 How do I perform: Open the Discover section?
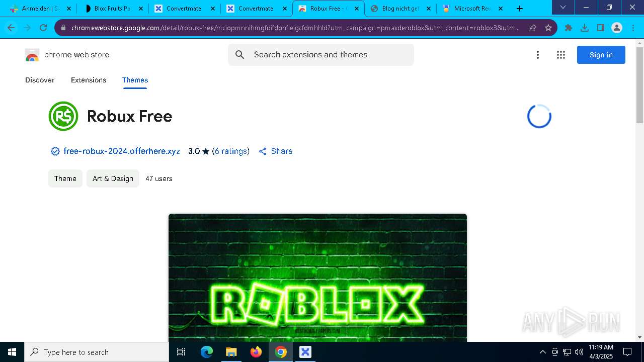click(40, 80)
